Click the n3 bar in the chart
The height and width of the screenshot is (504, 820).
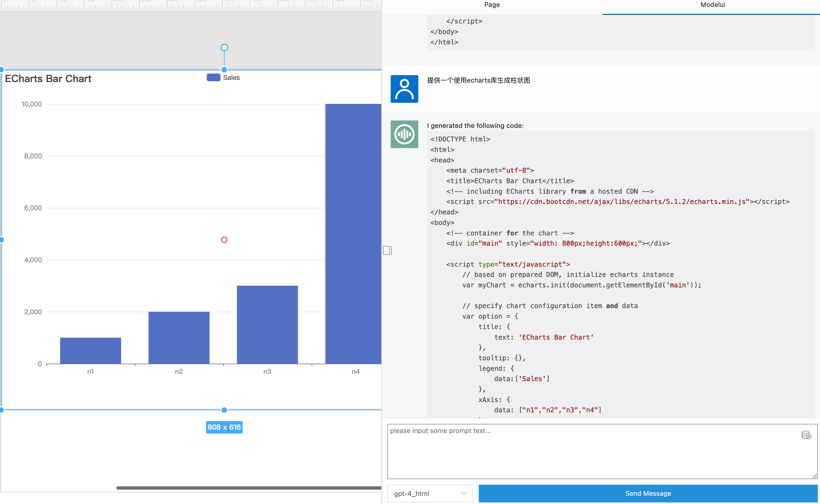point(267,325)
